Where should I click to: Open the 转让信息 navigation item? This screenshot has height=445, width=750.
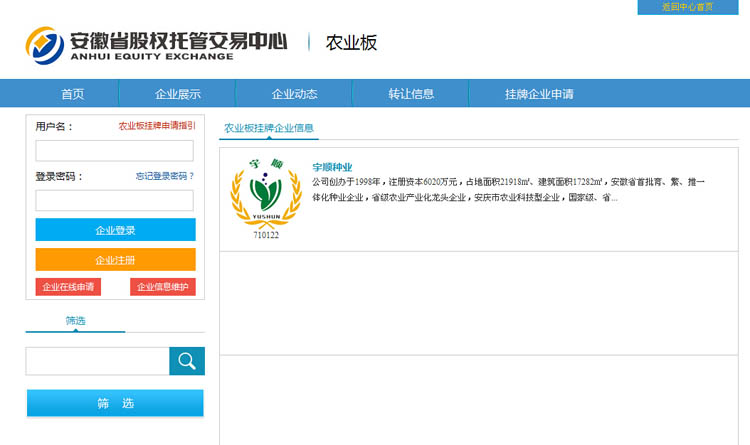pyautogui.click(x=411, y=94)
